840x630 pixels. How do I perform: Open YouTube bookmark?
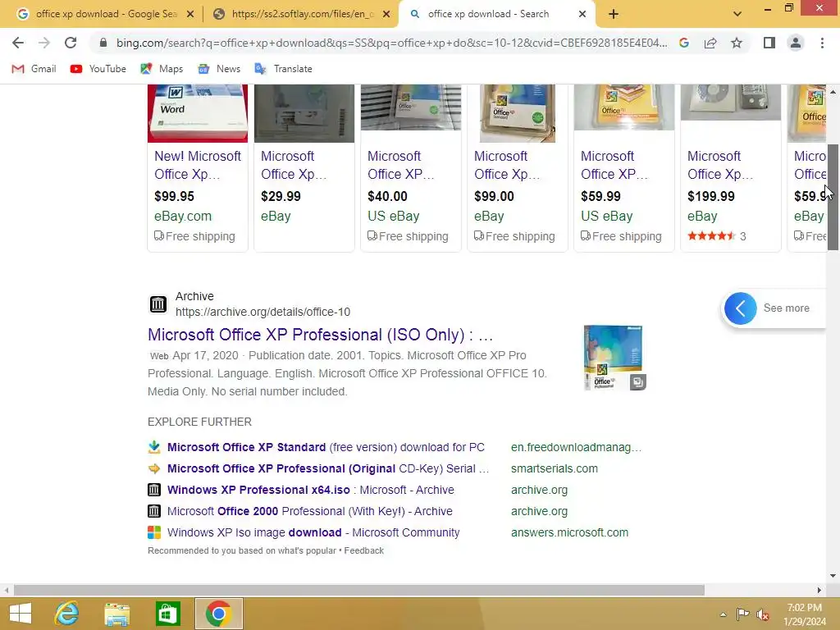click(98, 69)
